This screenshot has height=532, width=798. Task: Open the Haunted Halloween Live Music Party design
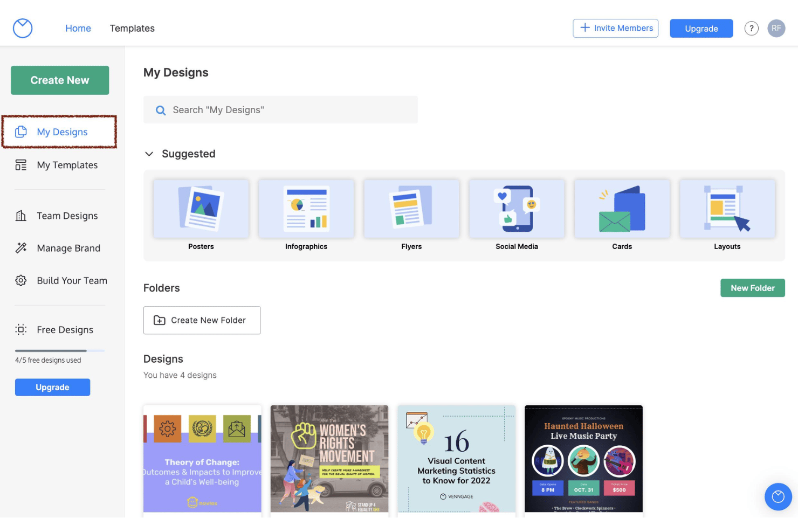(x=583, y=459)
